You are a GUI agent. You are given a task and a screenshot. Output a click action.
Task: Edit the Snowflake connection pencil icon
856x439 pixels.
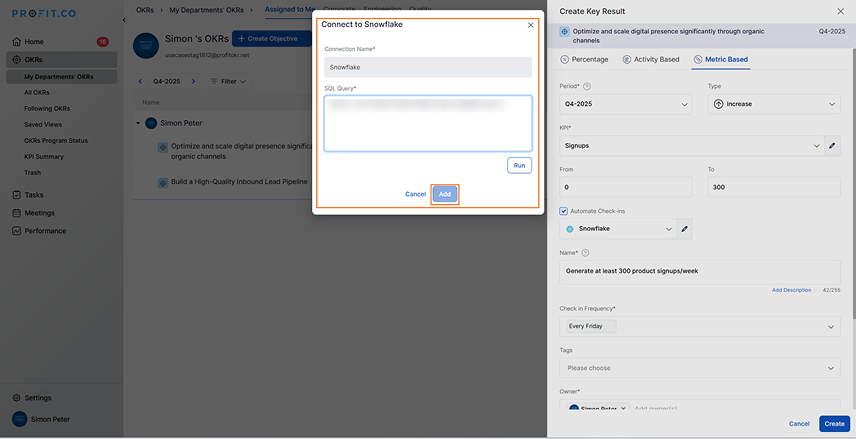tap(685, 229)
